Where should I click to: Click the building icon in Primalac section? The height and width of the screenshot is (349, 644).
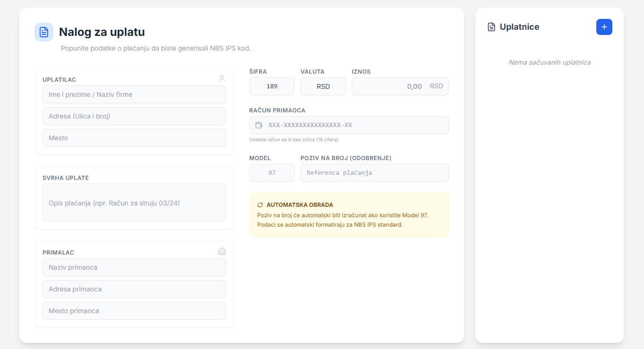tap(222, 251)
